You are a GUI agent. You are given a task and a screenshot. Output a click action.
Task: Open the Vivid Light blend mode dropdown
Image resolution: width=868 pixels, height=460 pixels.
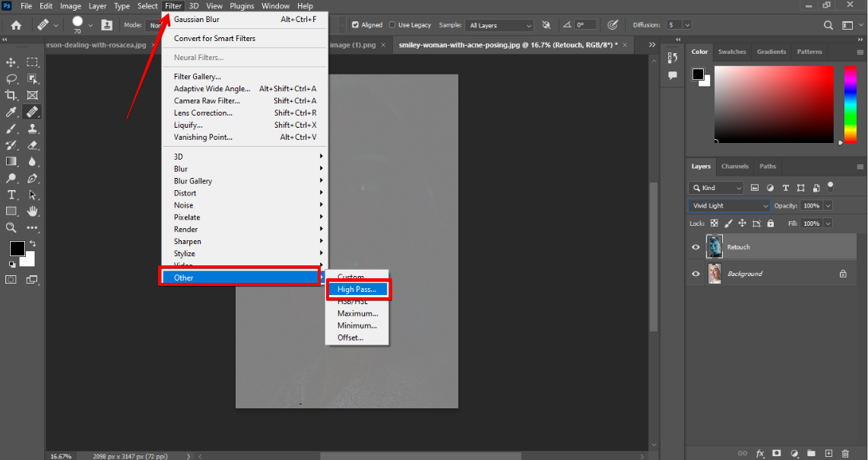coord(728,205)
